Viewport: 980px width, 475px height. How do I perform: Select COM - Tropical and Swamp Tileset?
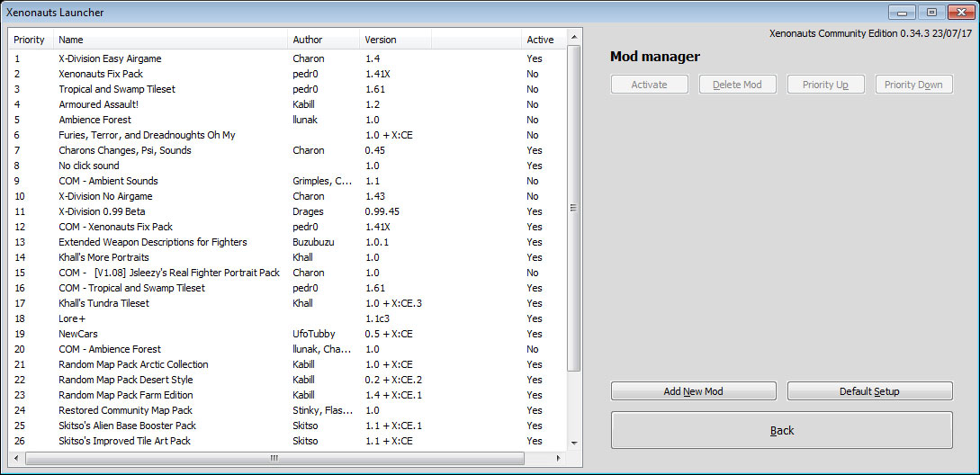pos(287,288)
